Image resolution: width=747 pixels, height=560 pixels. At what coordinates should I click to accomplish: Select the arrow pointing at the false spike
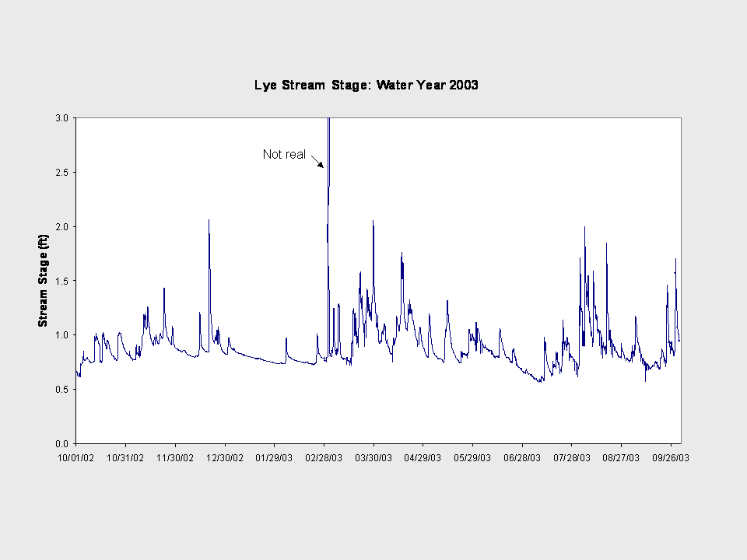pos(317,161)
